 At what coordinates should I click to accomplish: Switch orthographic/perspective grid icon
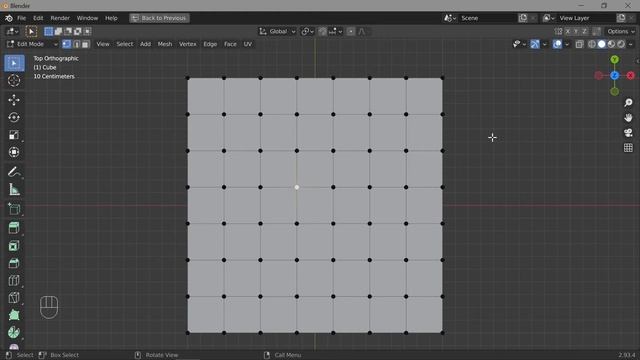point(628,148)
